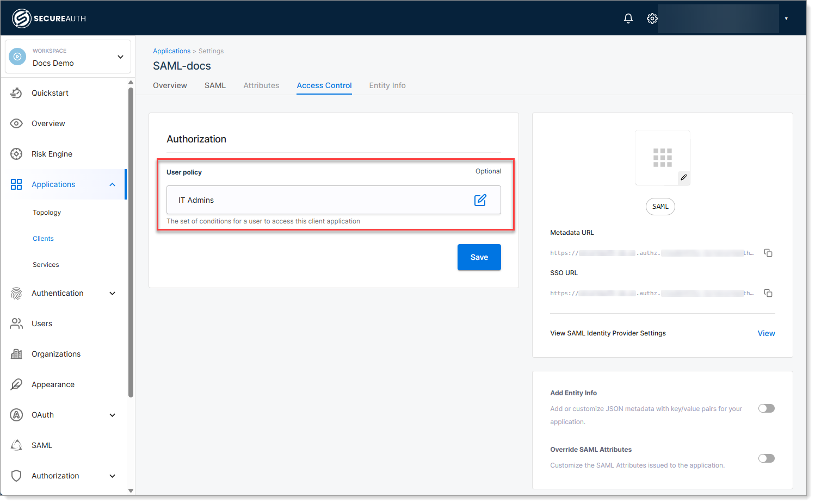The image size is (815, 504).
Task: Click the Save button
Action: 479,257
